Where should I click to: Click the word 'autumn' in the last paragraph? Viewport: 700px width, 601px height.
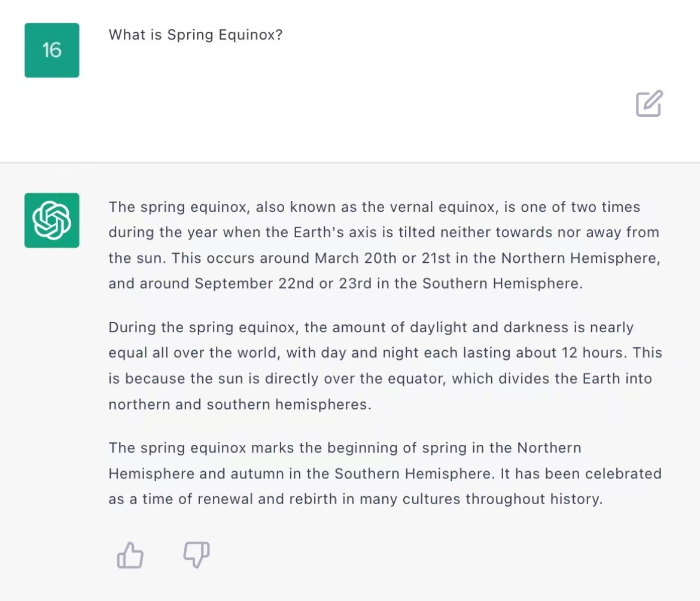[226, 473]
